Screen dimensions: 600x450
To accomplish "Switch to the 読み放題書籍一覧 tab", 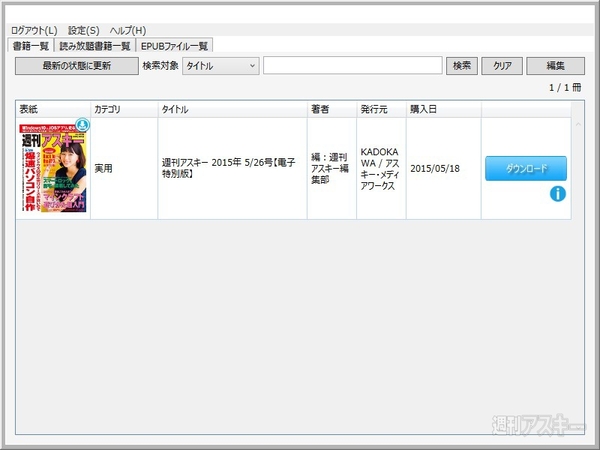I will point(95,46).
